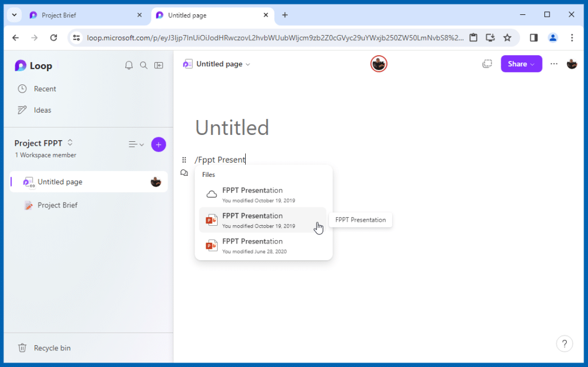
Task: Select the search icon in the sidebar
Action: pos(144,65)
